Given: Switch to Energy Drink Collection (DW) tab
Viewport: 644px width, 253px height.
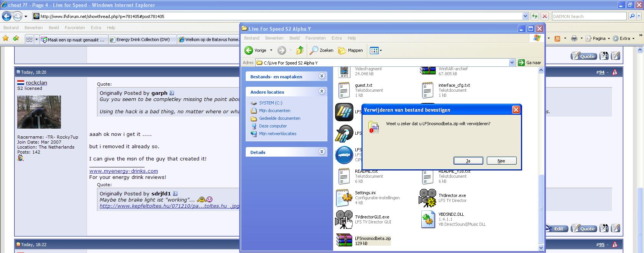Looking at the screenshot, I should (142, 40).
